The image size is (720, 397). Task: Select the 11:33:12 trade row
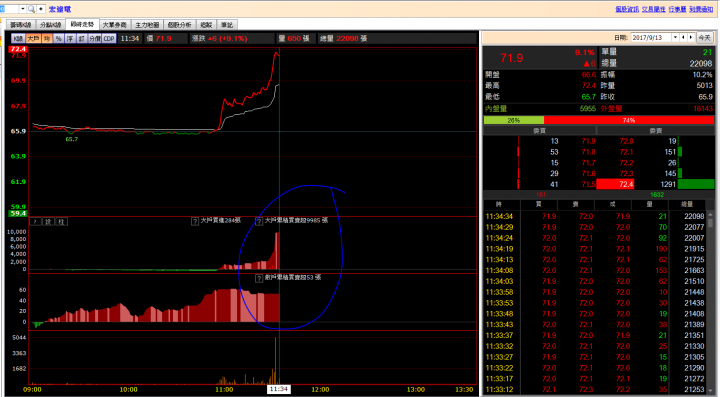[x=595, y=389]
